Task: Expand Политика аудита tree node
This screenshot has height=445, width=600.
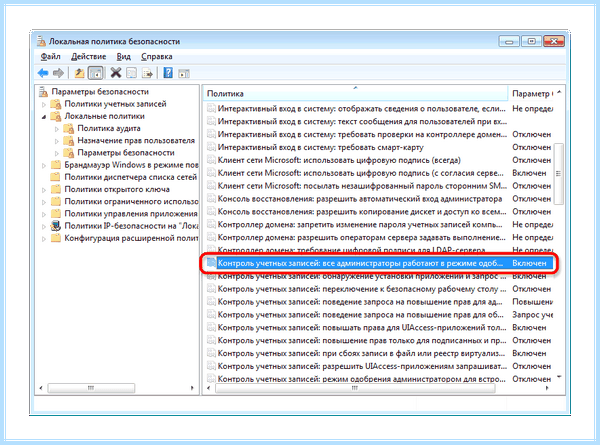Action: click(x=57, y=129)
